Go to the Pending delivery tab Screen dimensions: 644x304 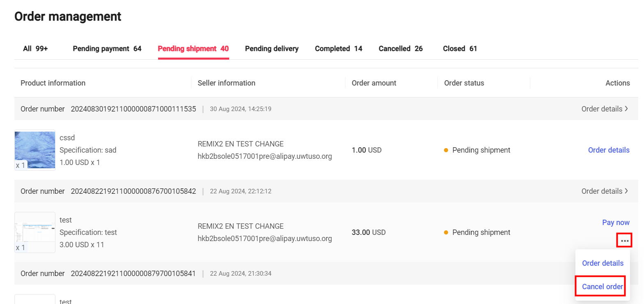tap(271, 49)
